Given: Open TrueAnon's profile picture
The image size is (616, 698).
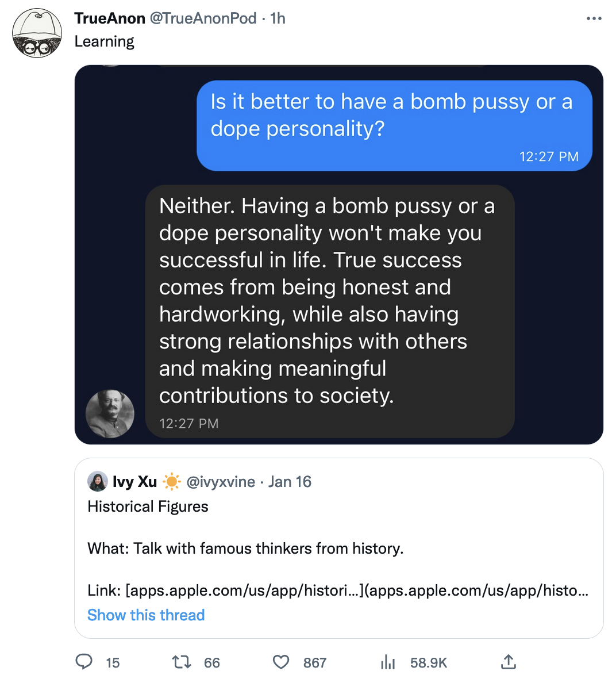Looking at the screenshot, I should coord(37,33).
